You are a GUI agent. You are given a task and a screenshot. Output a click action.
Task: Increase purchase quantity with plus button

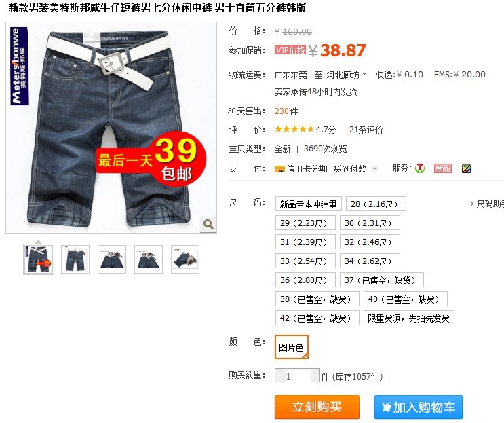click(x=315, y=375)
